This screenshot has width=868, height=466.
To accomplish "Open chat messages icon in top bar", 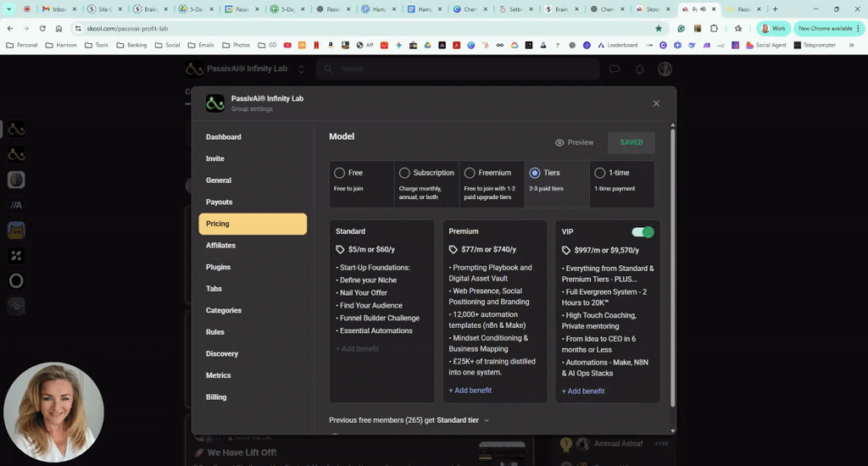I will point(614,69).
